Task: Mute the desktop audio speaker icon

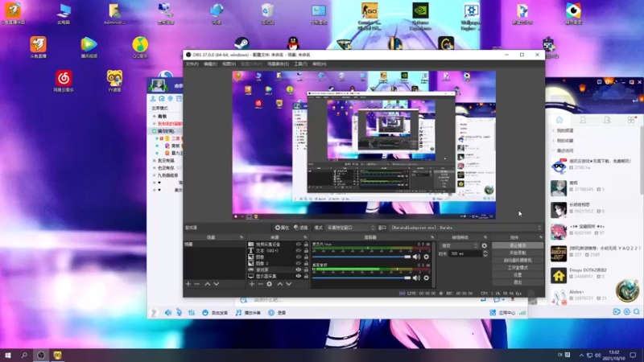Action: pyautogui.click(x=417, y=278)
